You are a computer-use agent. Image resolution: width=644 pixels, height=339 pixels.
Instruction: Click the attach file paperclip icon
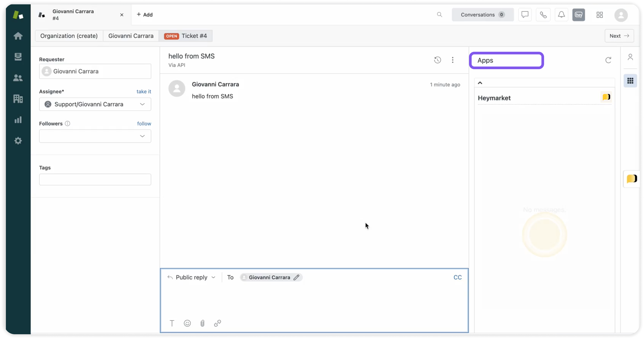pyautogui.click(x=202, y=323)
